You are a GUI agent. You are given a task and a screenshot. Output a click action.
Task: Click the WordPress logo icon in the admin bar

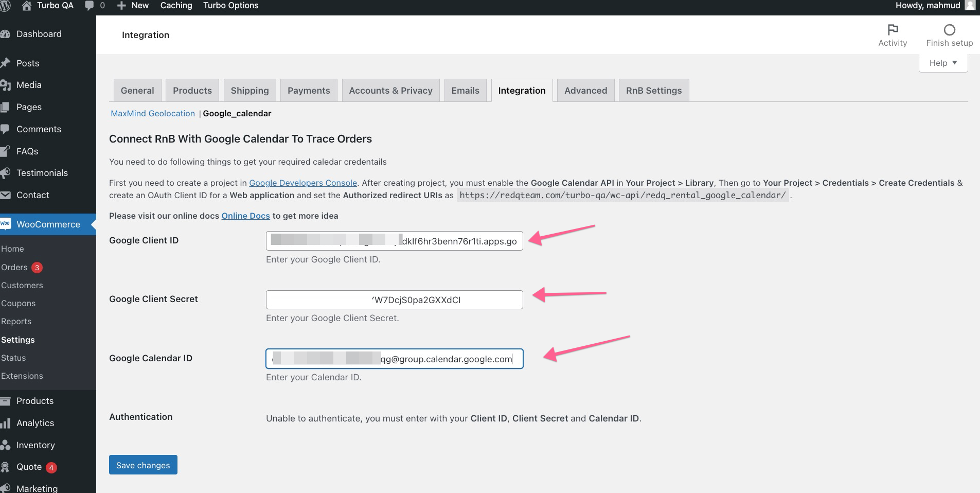click(4, 6)
